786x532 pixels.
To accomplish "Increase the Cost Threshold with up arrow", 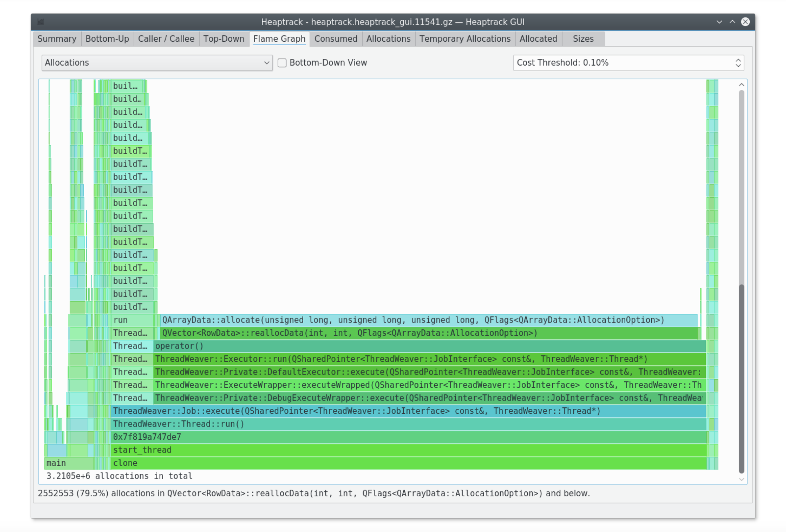I will (738, 60).
